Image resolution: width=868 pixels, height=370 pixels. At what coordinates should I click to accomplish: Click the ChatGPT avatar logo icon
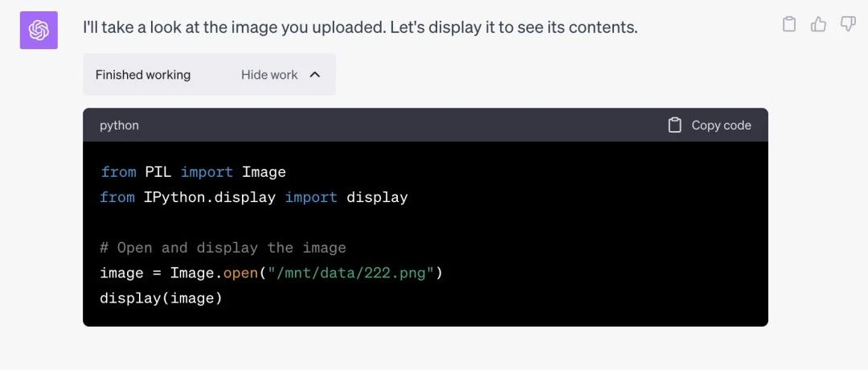39,30
